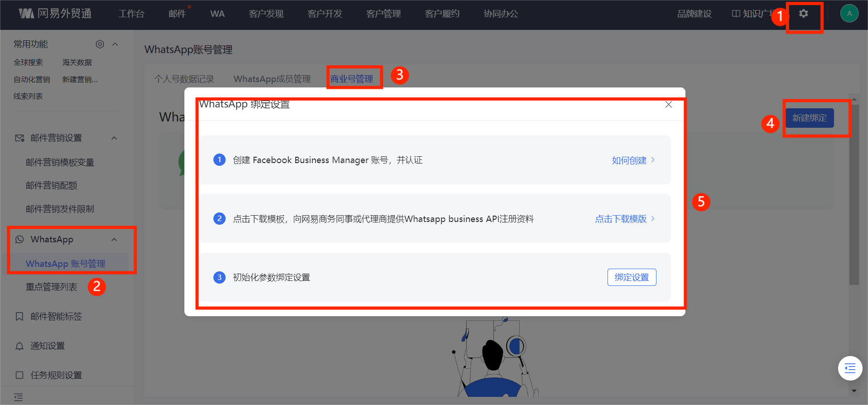Click the 点击下载模版 link
This screenshot has width=868, height=405.
tap(621, 219)
